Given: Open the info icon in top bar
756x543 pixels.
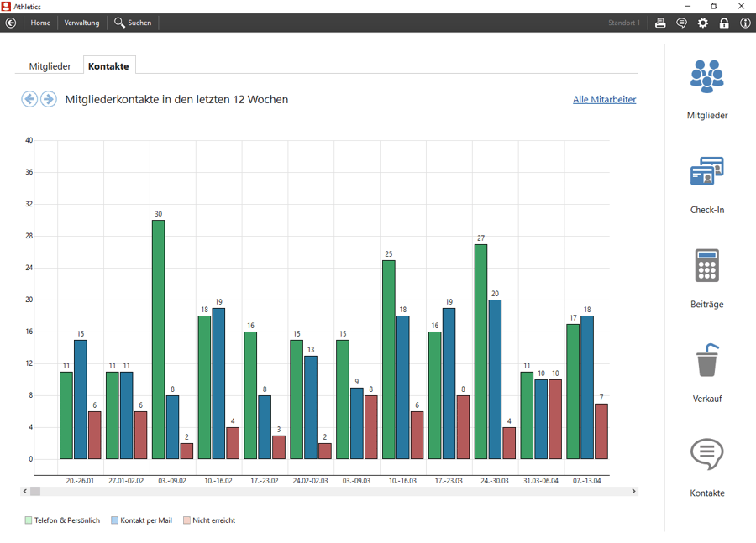Looking at the screenshot, I should pos(745,23).
